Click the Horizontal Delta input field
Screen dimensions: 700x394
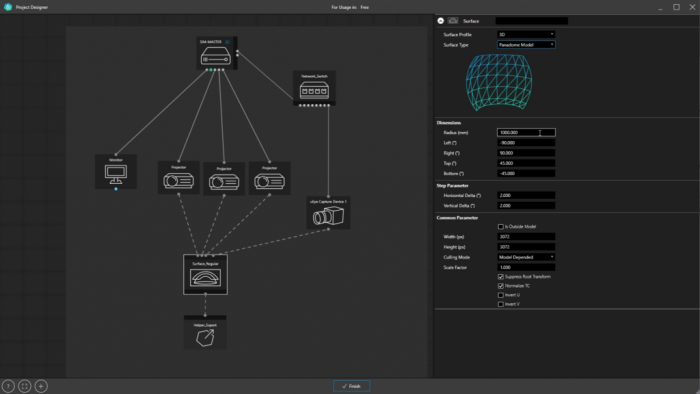[526, 195]
